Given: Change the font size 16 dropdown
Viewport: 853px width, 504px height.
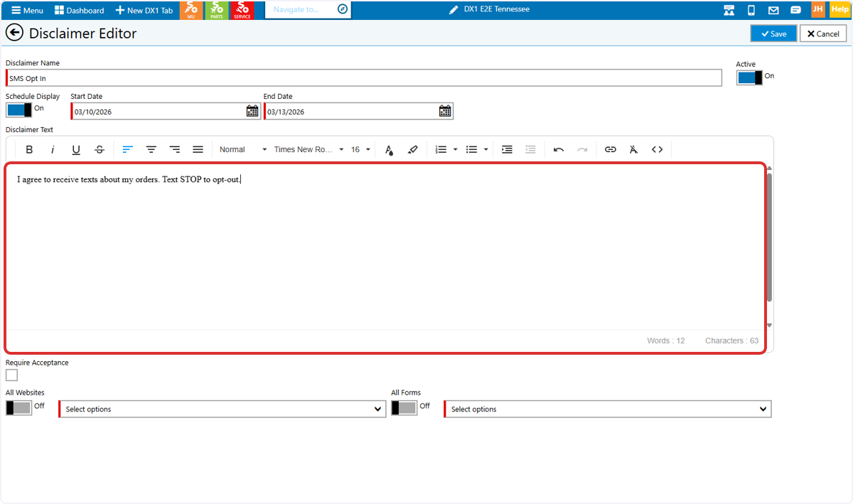Looking at the screenshot, I should click(x=360, y=149).
